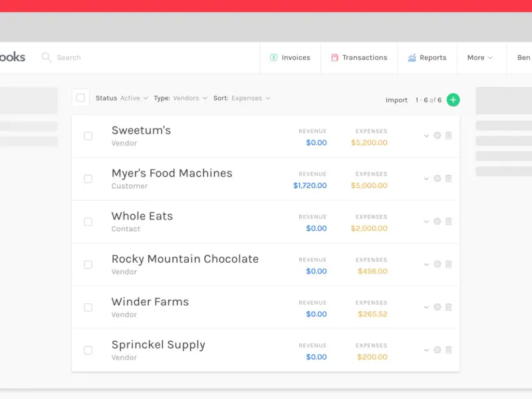This screenshot has height=399, width=532.
Task: Click the Import link
Action: [396, 100]
